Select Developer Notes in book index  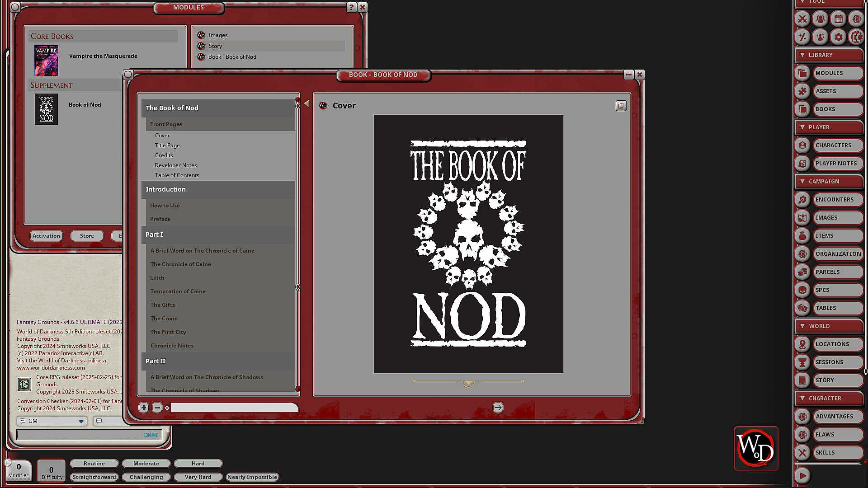coord(175,165)
